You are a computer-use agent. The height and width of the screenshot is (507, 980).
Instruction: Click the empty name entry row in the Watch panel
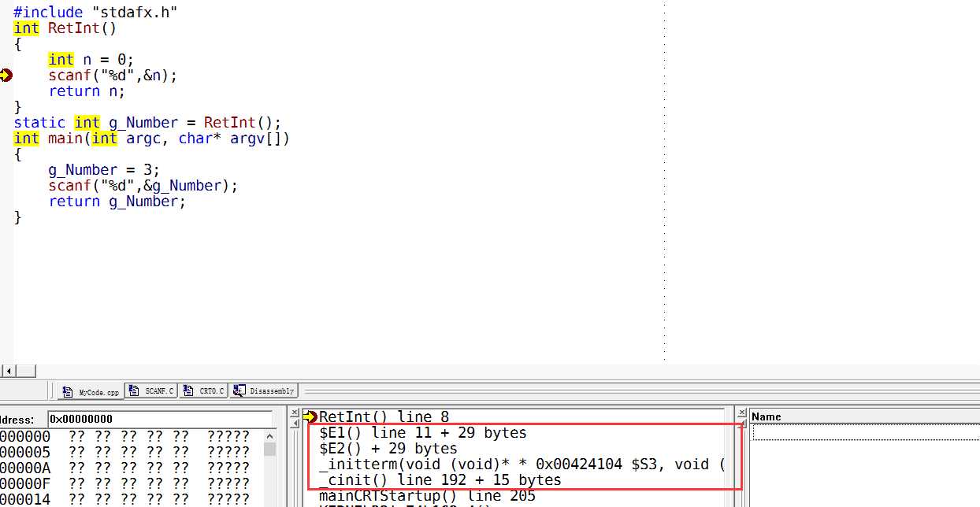pyautogui.click(x=866, y=431)
